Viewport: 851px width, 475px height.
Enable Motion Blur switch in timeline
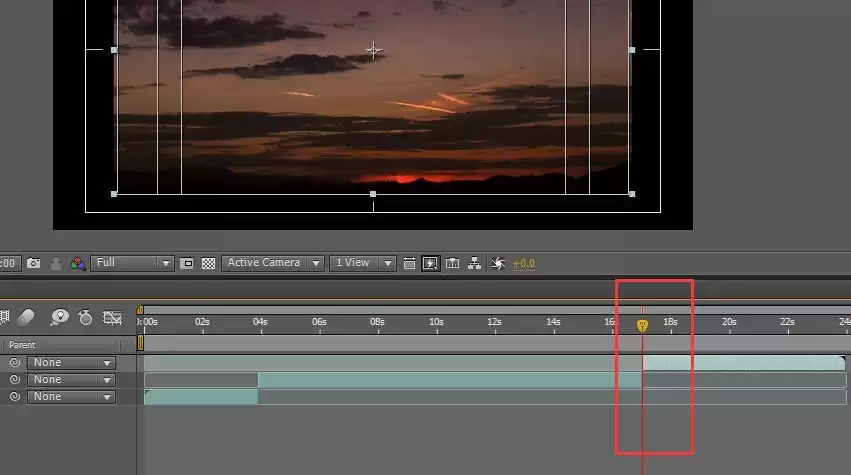pyautogui.click(x=26, y=316)
